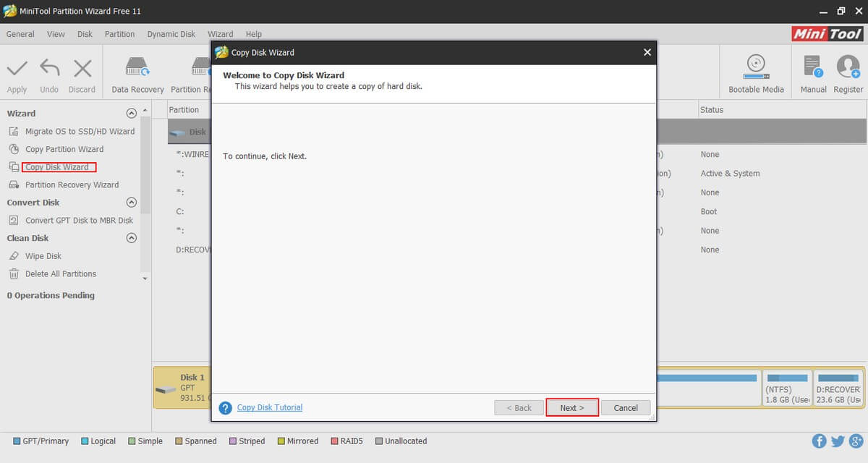
Task: Close the Copy Disk Wizard dialog
Action: (x=647, y=52)
